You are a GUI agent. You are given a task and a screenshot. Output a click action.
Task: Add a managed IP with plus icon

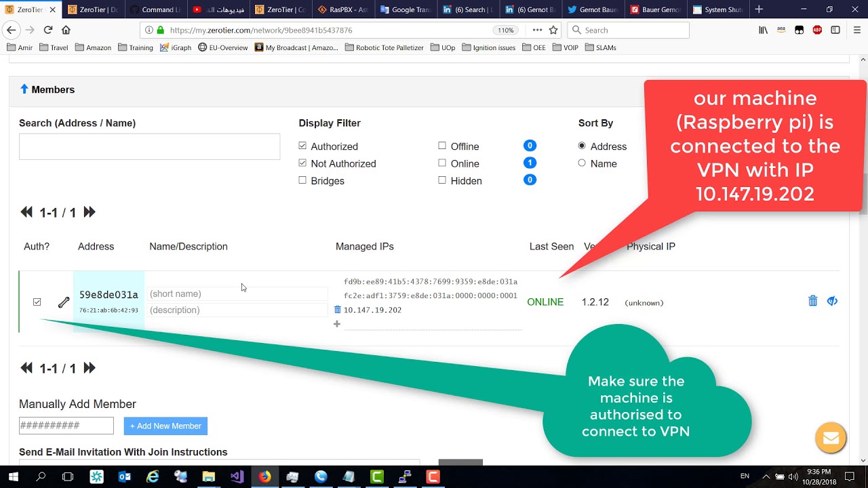point(336,324)
